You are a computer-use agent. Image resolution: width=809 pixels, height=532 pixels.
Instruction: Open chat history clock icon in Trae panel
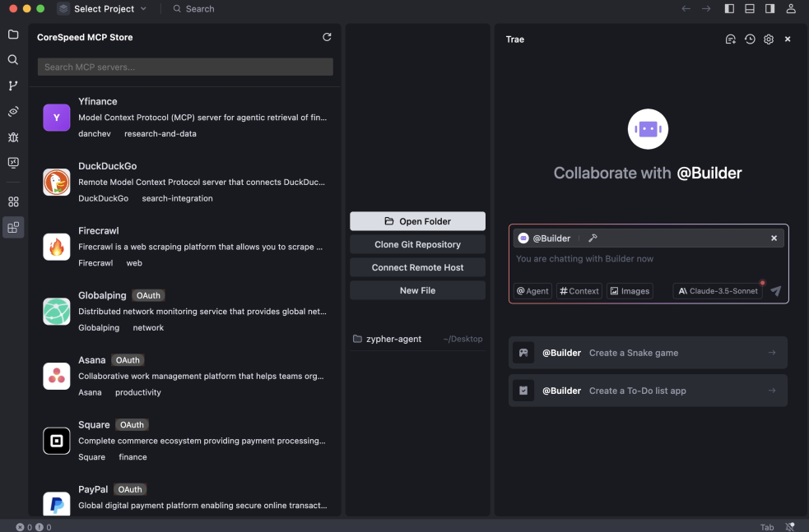tap(750, 39)
